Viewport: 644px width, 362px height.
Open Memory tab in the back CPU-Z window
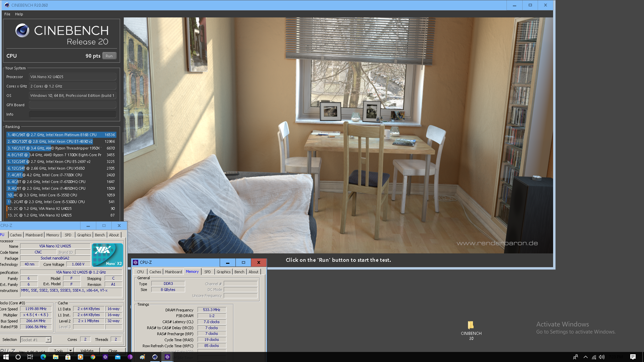click(53, 235)
